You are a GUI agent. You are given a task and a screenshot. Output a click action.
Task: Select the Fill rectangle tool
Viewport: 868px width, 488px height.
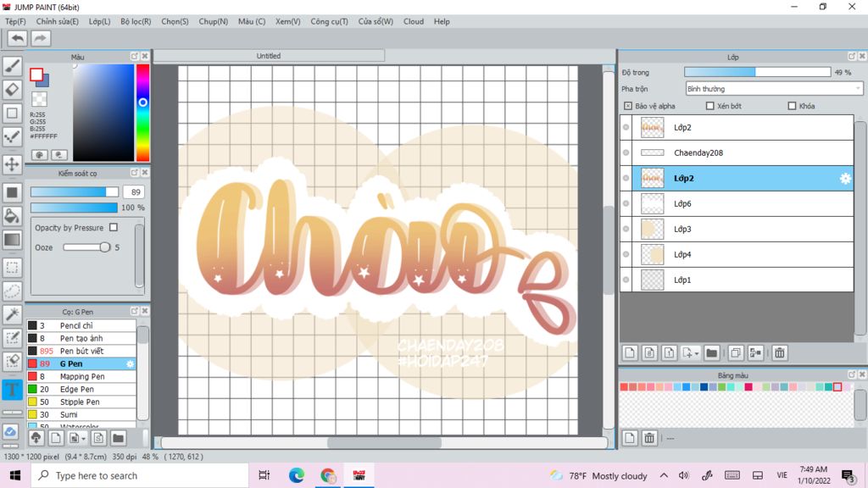tap(12, 192)
